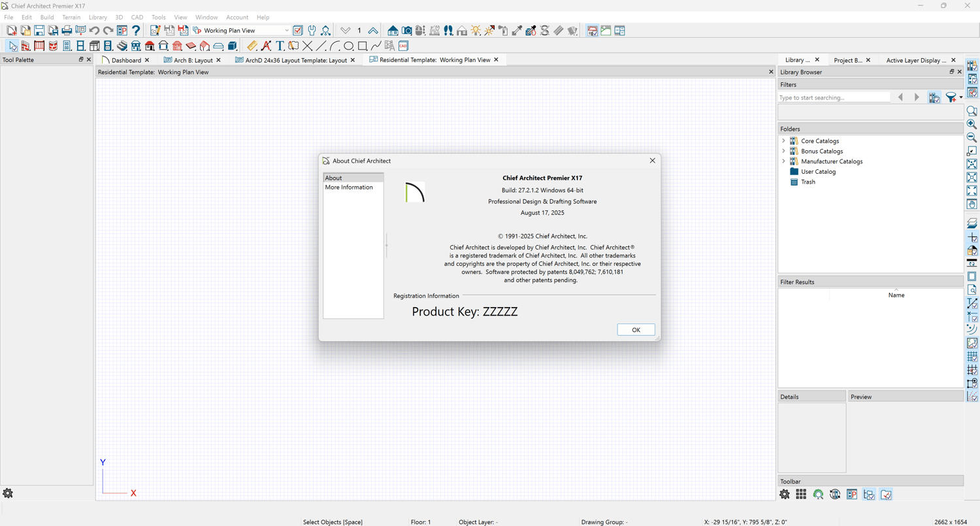The image size is (980, 526).
Task: Click the New Plan icon
Action: coord(11,31)
